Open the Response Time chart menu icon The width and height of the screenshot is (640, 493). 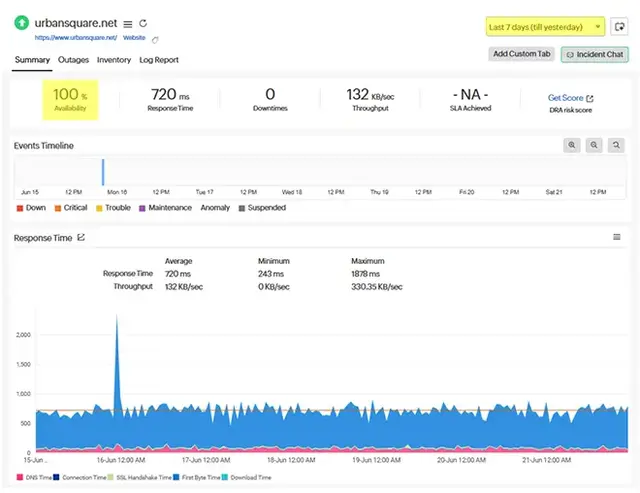617,237
